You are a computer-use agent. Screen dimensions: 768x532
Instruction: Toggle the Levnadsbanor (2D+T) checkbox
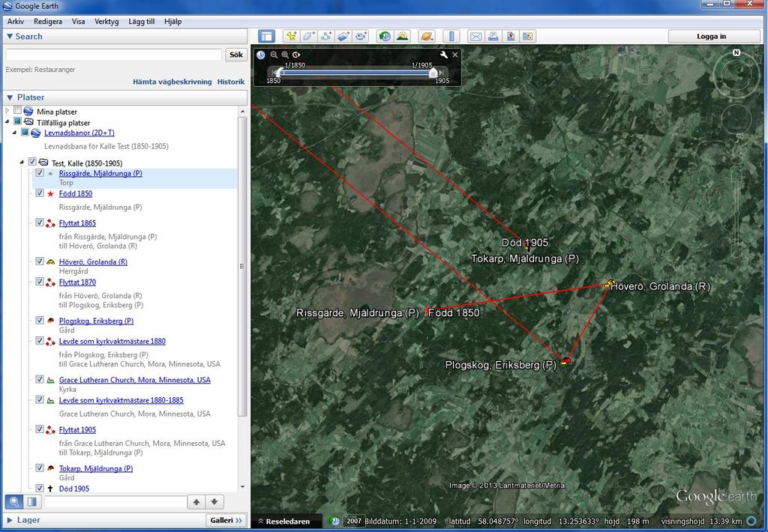pyautogui.click(x=25, y=132)
